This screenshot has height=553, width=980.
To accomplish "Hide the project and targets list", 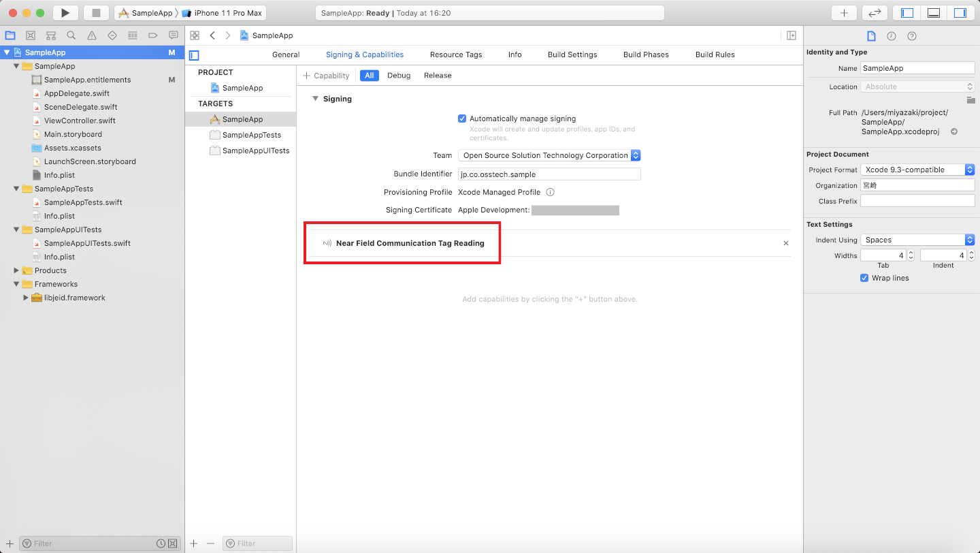I will pyautogui.click(x=194, y=55).
